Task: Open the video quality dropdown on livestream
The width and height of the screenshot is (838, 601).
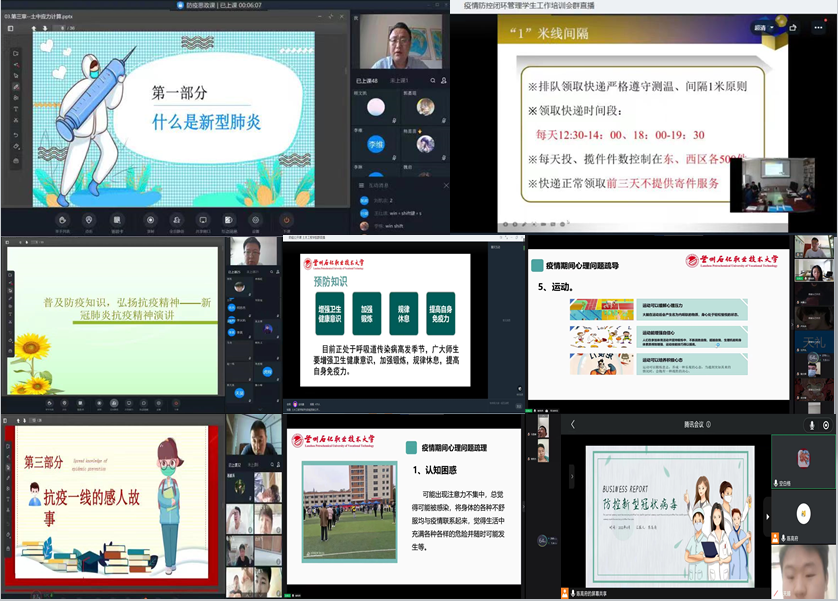Action: click(x=764, y=29)
